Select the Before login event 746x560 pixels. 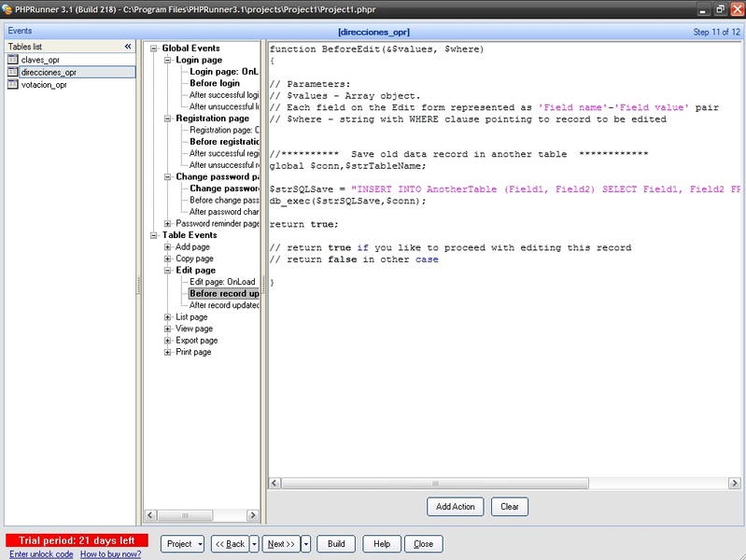pos(214,83)
